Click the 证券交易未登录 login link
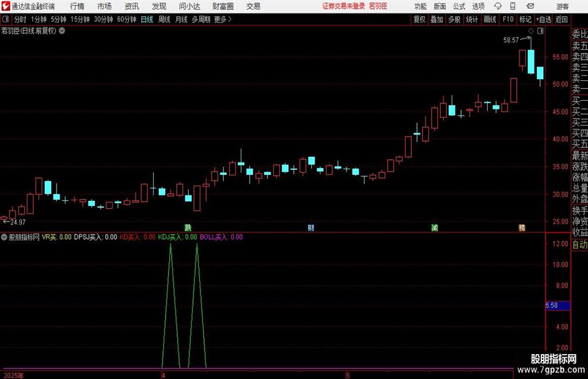Screen dimensions: 588x379 point(343,6)
